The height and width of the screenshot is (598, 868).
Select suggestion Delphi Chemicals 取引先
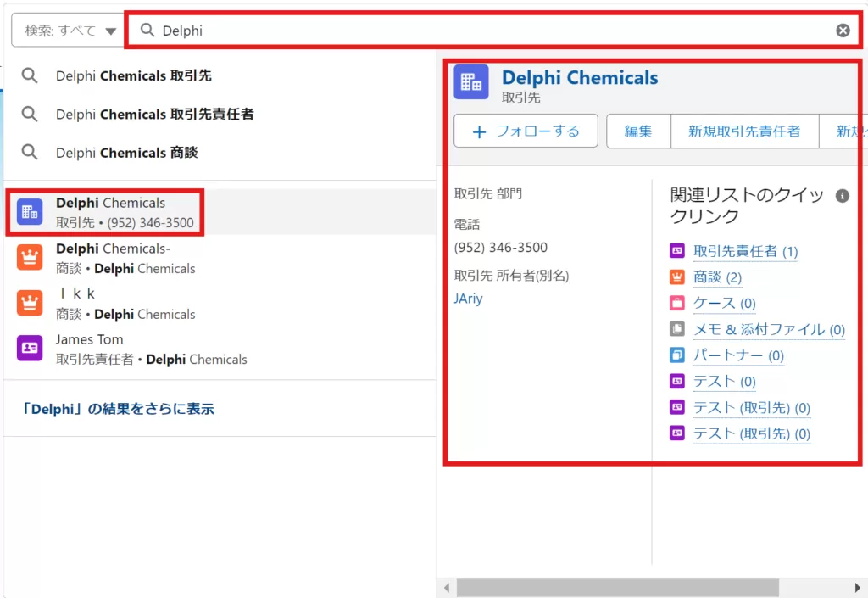pyautogui.click(x=134, y=75)
